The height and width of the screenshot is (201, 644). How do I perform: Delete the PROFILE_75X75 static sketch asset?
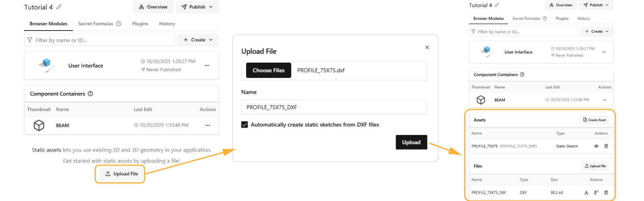[x=606, y=146]
